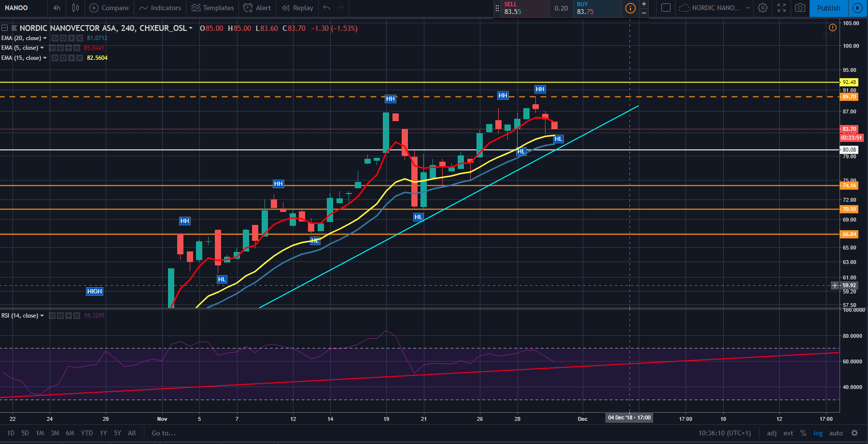The image size is (868, 444).
Task: Open settings gear for EMA 5 indicator
Action: coord(60,48)
